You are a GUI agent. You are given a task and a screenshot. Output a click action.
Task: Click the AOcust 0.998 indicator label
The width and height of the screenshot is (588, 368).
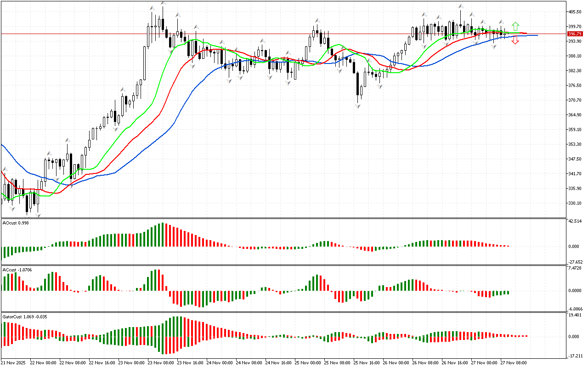point(16,223)
